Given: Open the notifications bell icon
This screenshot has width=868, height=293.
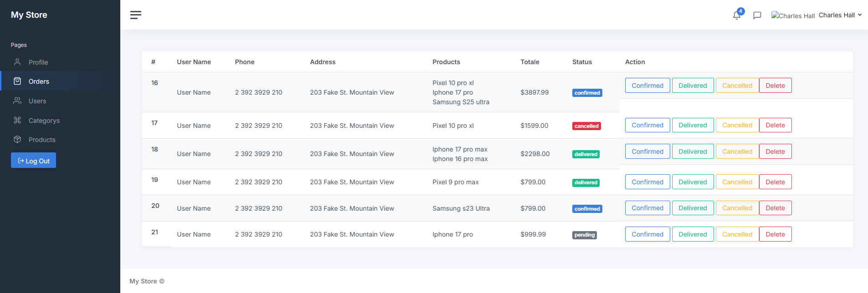Looking at the screenshot, I should pos(736,15).
